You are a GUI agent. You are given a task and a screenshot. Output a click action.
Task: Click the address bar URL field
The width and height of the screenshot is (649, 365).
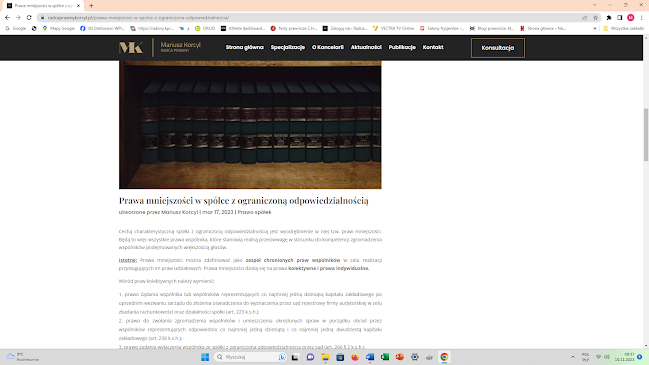(x=310, y=17)
